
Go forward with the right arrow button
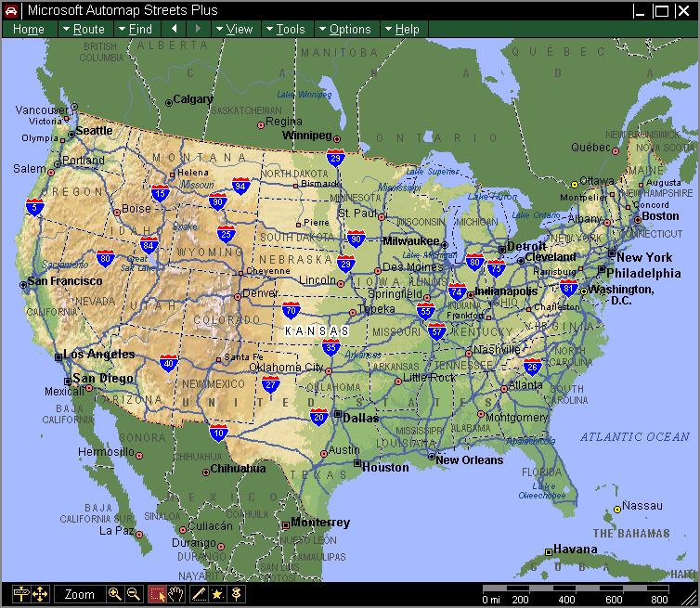click(x=198, y=29)
